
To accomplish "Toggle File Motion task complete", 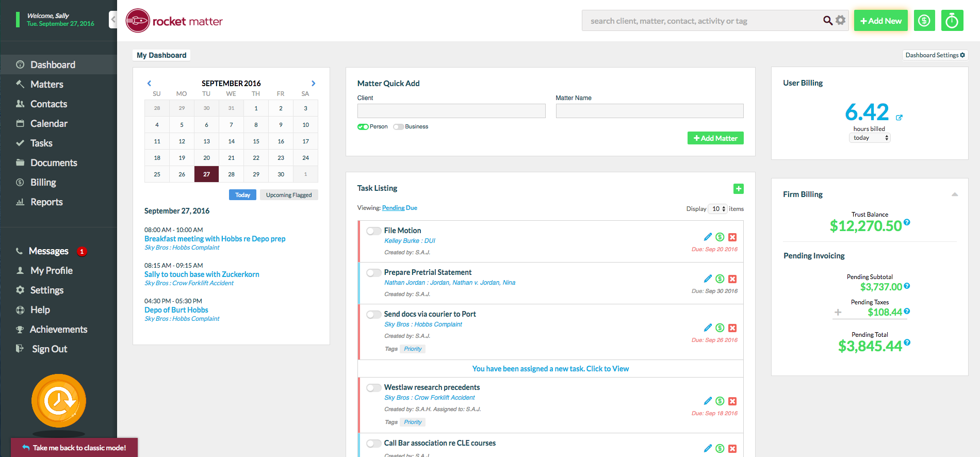I will [x=373, y=231].
